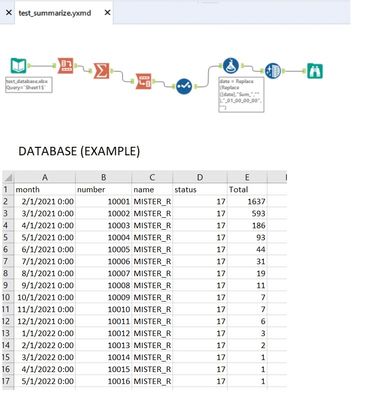Click the MISTER_R cell in row 9

tap(152, 285)
